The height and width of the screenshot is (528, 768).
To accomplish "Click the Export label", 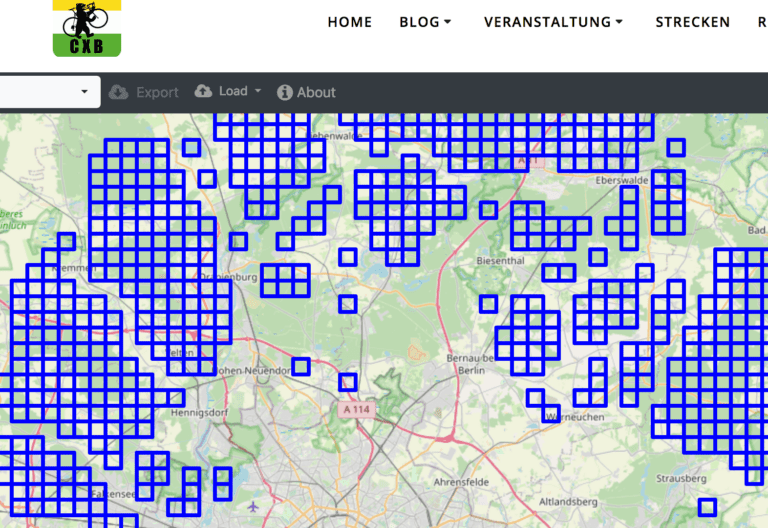I will click(x=157, y=92).
